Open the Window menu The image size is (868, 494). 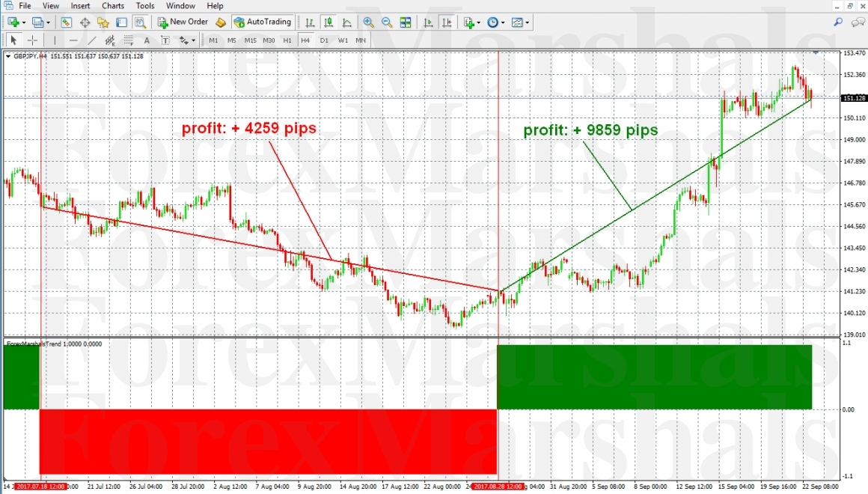click(180, 5)
